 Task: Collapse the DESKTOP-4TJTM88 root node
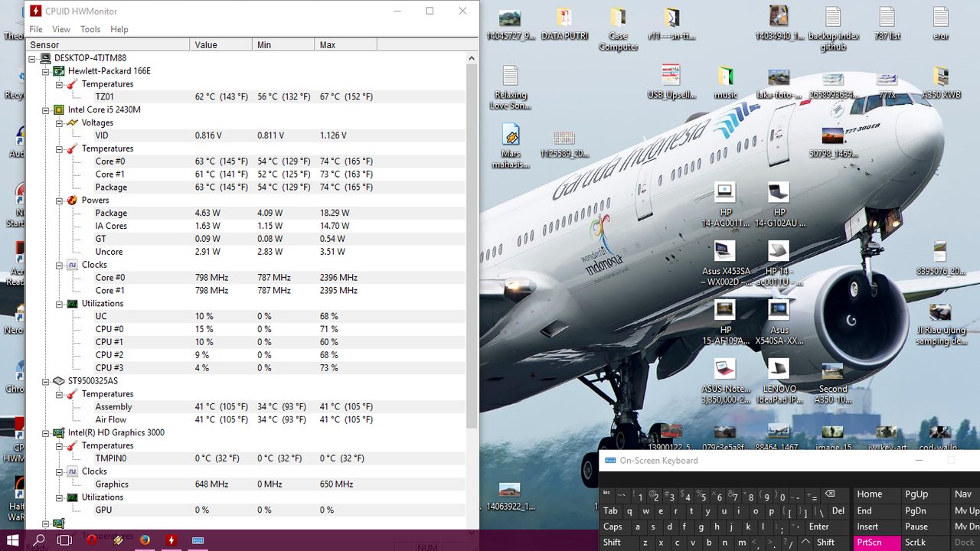pos(33,58)
